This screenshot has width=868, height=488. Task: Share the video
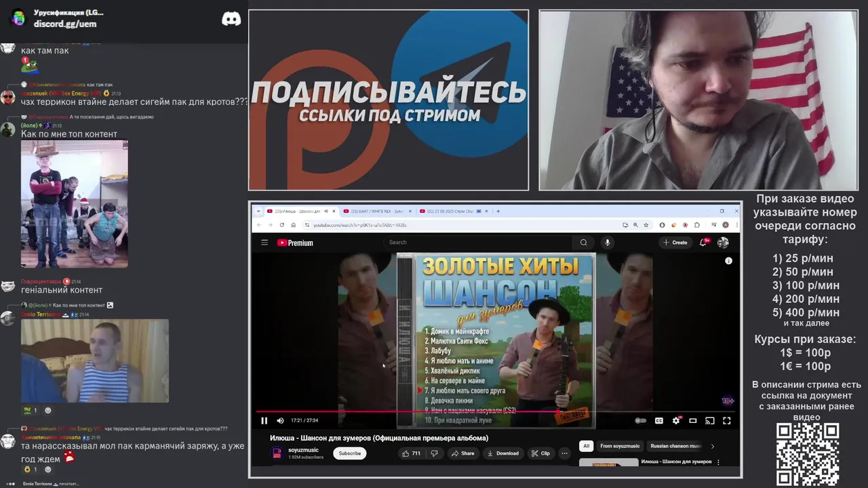[x=463, y=453]
